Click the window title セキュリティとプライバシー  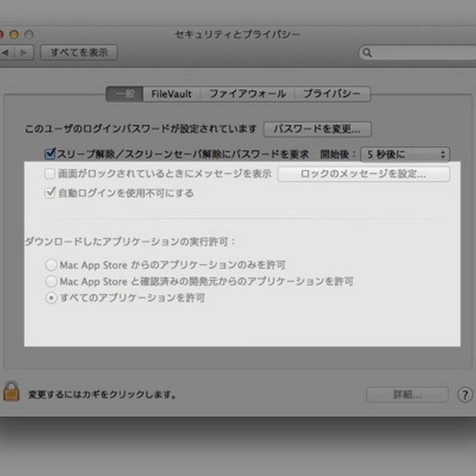tap(237, 34)
